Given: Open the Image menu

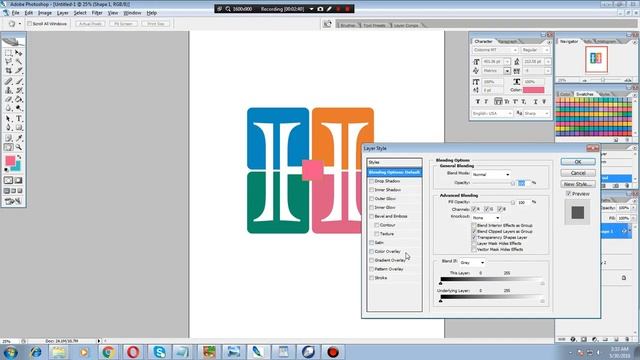Looking at the screenshot, I should pos(45,13).
